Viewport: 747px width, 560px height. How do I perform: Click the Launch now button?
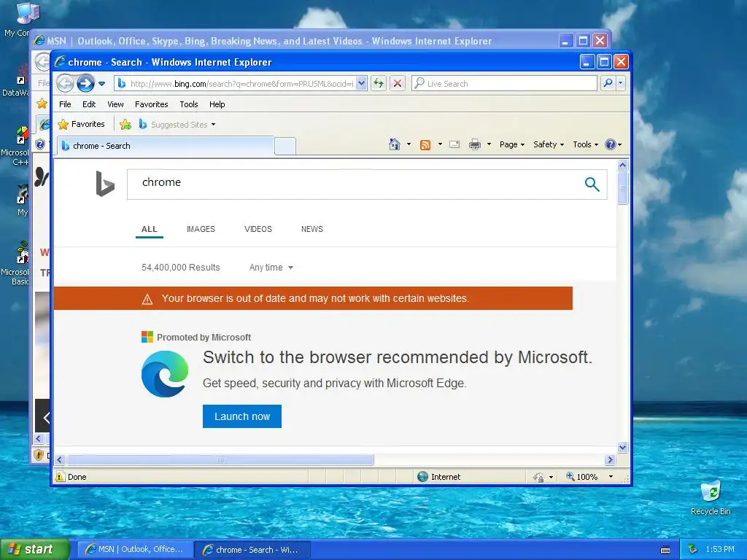pos(242,416)
